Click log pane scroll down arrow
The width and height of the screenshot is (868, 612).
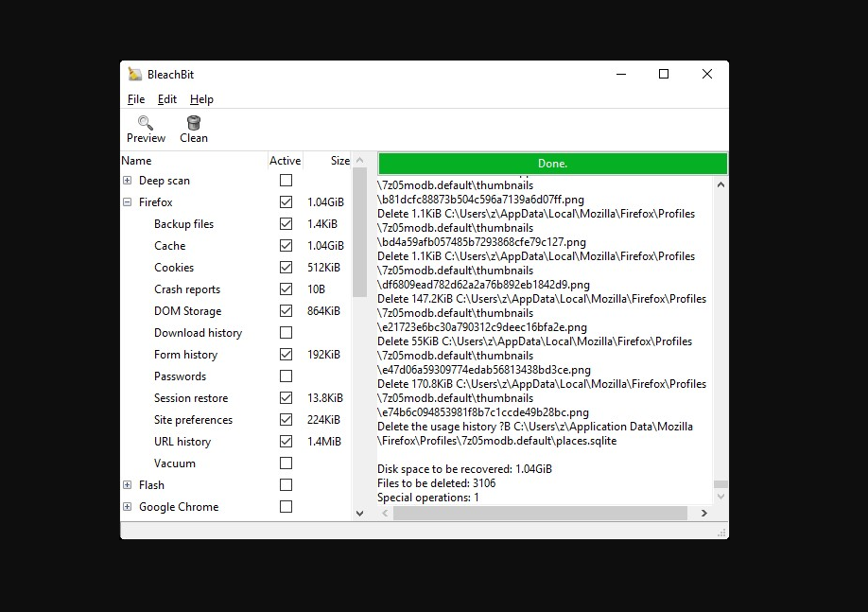[720, 497]
